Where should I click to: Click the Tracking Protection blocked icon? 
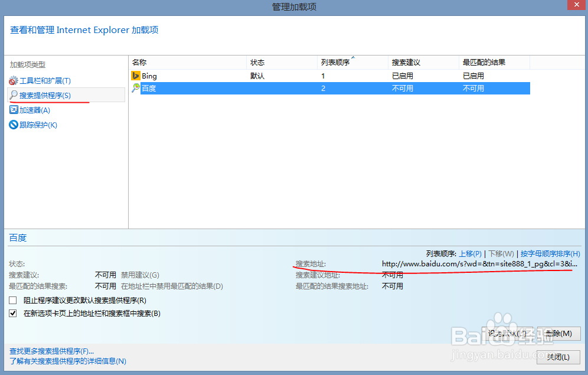14,125
